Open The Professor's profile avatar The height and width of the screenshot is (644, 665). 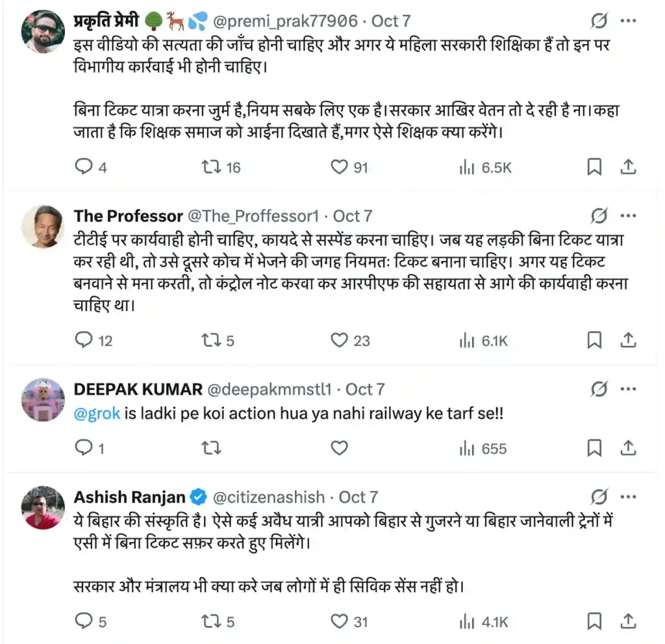(x=42, y=227)
